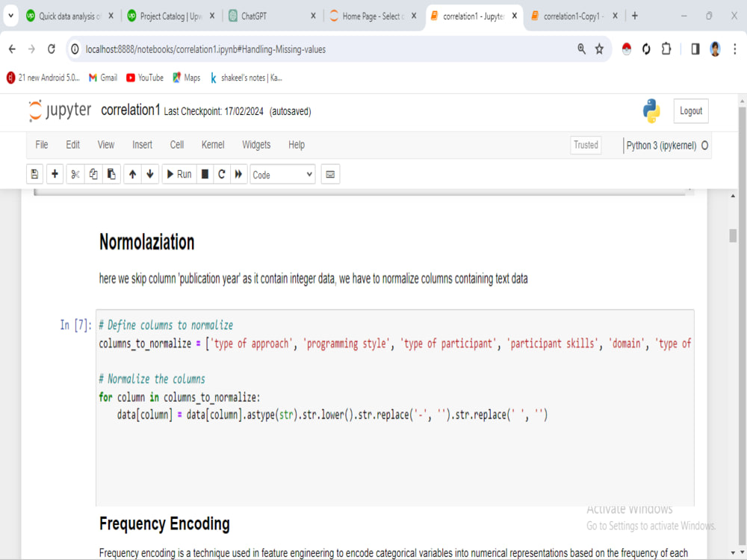The height and width of the screenshot is (560, 747).
Task: Copy the selected cells
Action: [x=93, y=174]
